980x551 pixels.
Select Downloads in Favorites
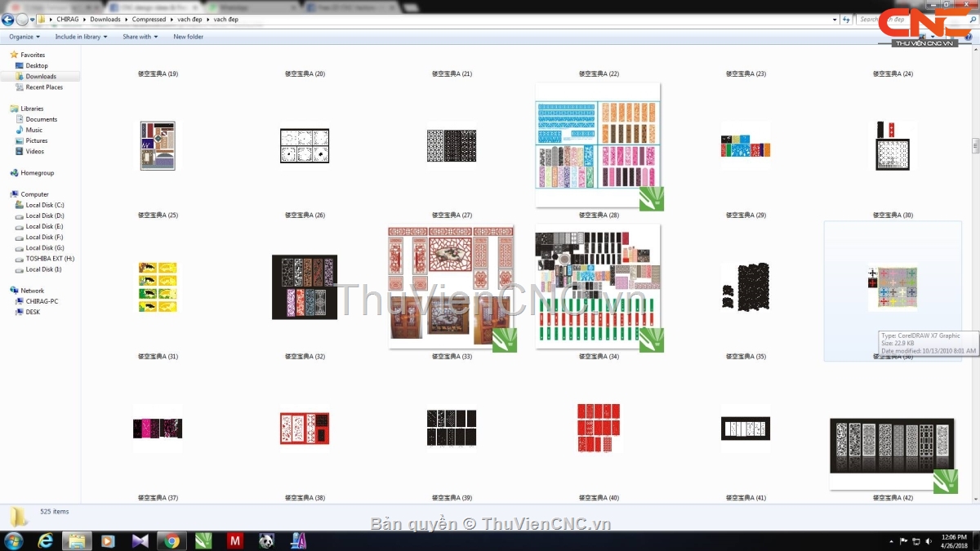[35, 76]
